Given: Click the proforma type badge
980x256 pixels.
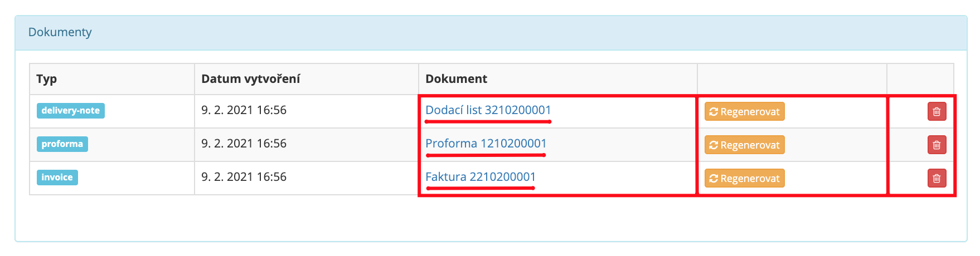Looking at the screenshot, I should pos(62,144).
